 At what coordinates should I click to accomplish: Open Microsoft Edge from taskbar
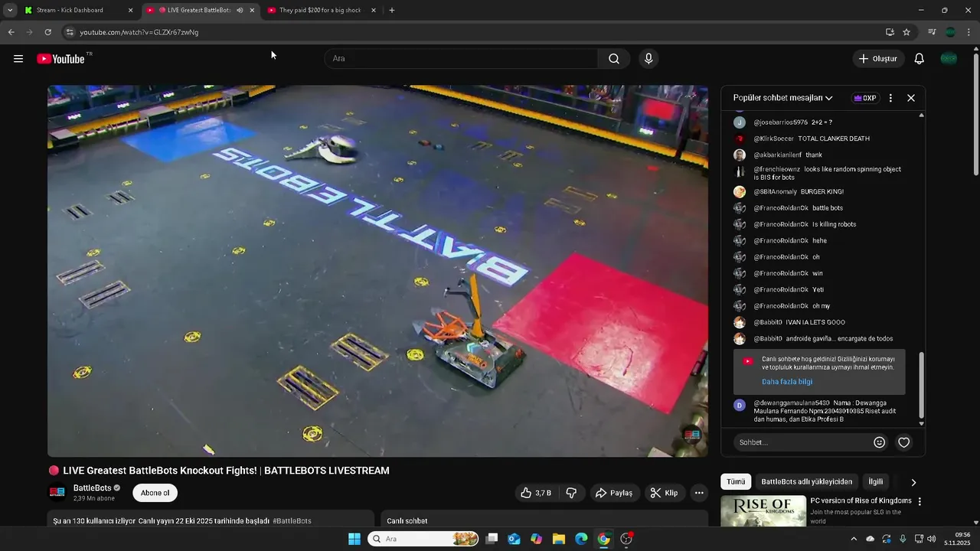pyautogui.click(x=581, y=539)
